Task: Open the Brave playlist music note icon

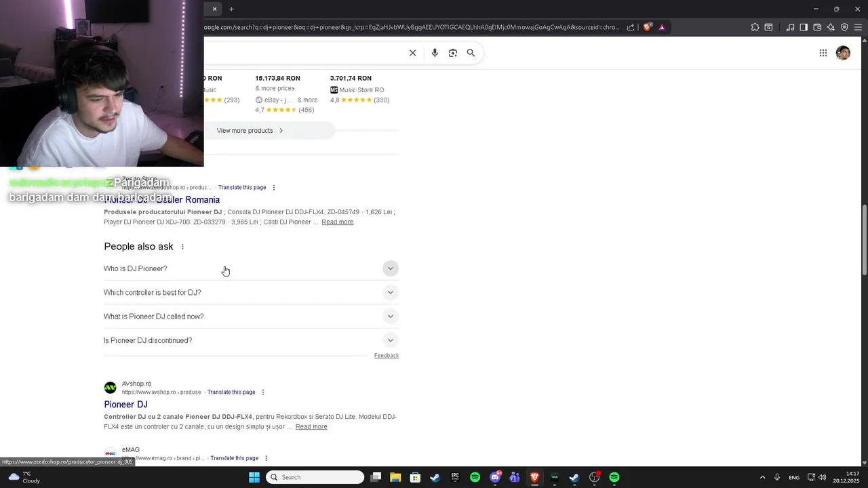Action: coord(790,27)
